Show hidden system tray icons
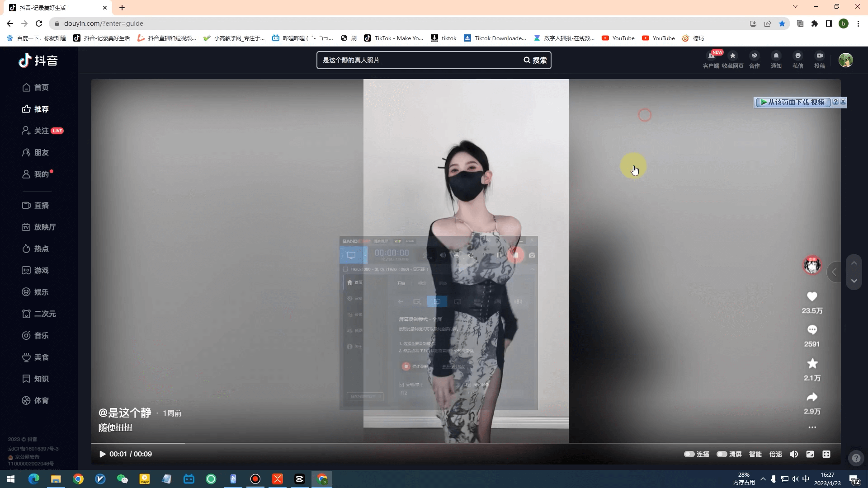Viewport: 868px width, 488px height. (x=763, y=479)
